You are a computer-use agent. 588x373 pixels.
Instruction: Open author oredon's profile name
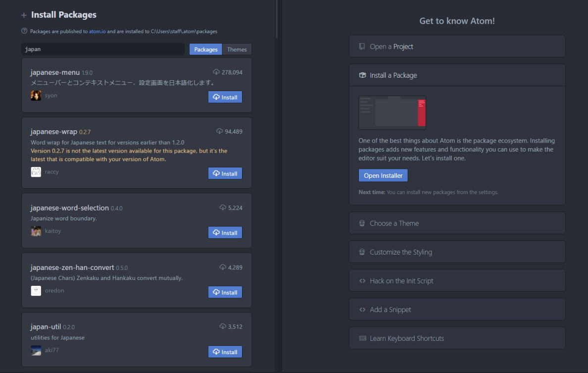click(54, 291)
